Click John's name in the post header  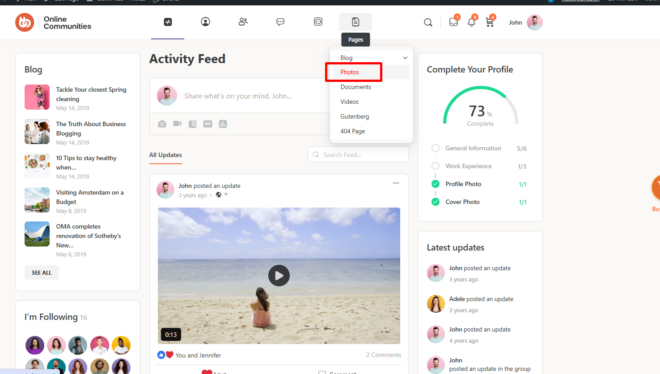(185, 186)
